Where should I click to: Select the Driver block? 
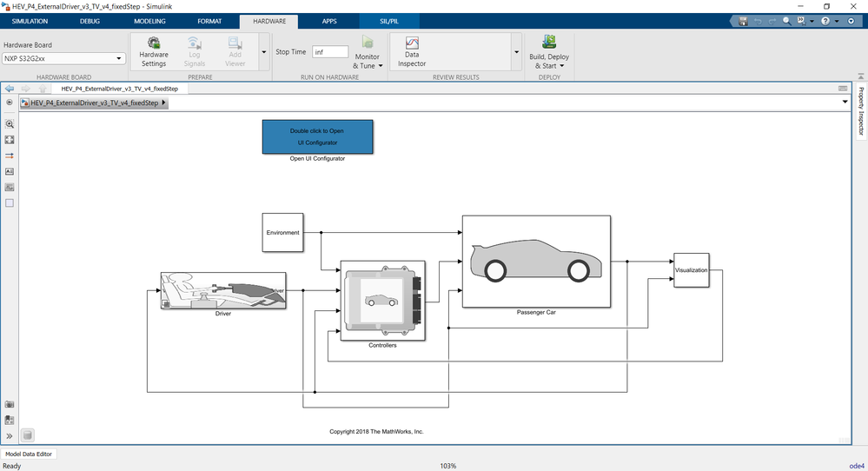(x=223, y=290)
